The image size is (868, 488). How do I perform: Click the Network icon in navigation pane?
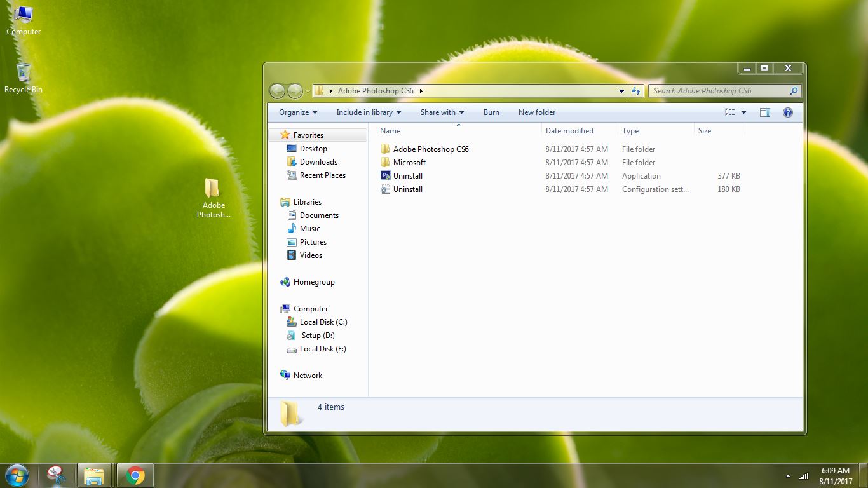[x=285, y=376]
